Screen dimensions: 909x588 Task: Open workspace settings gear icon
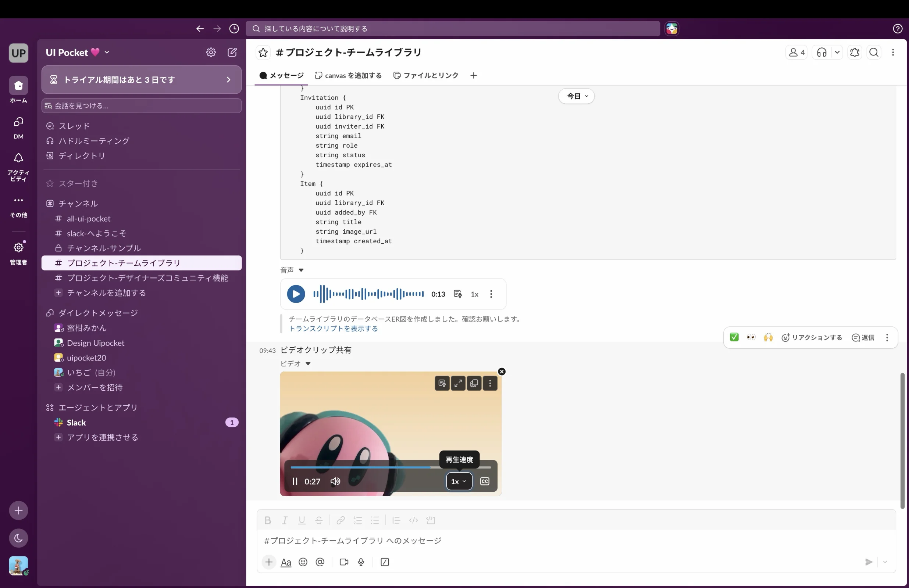click(x=211, y=52)
